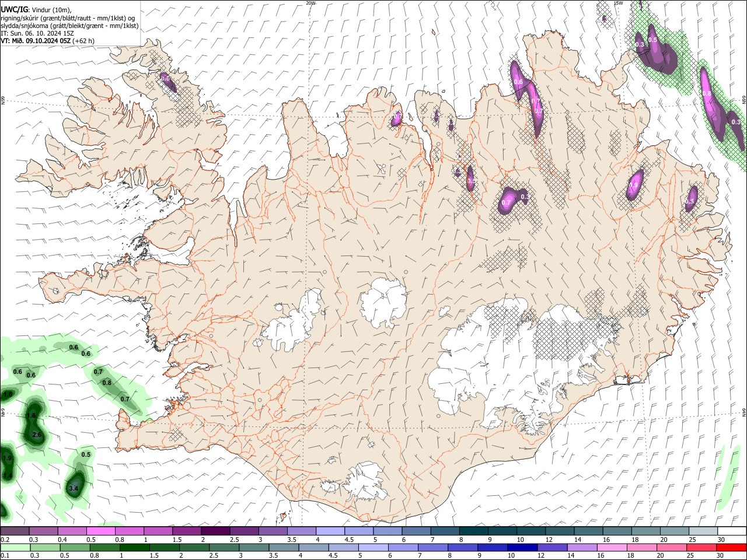Click the 1.6 rainfall value in dark green cell
This screenshot has width=747, height=560.
point(31,415)
